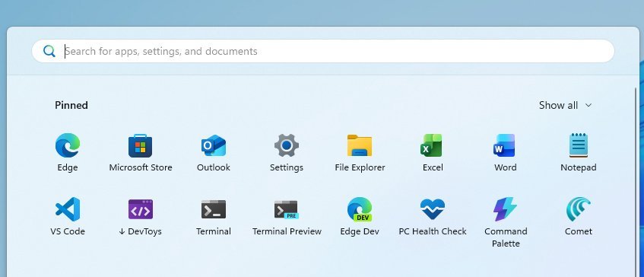Image resolution: width=644 pixels, height=277 pixels.
Task: Click the Pinned section heading
Action: 71,105
